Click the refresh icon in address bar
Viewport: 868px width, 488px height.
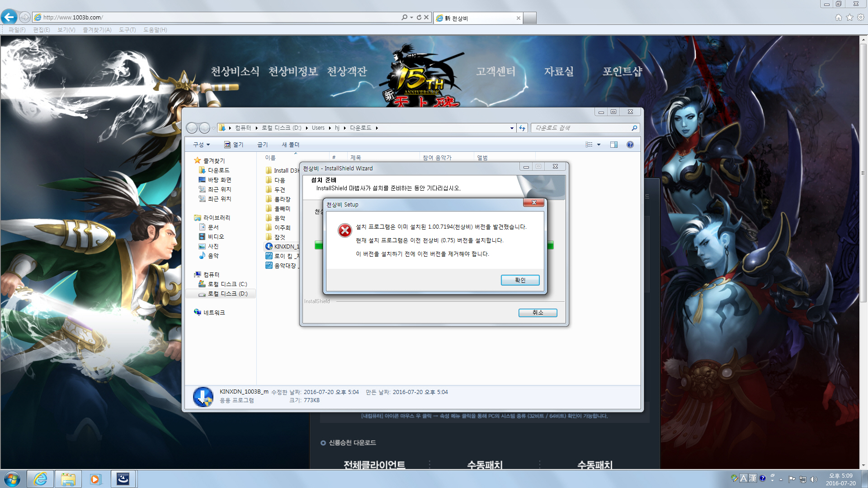coord(419,17)
